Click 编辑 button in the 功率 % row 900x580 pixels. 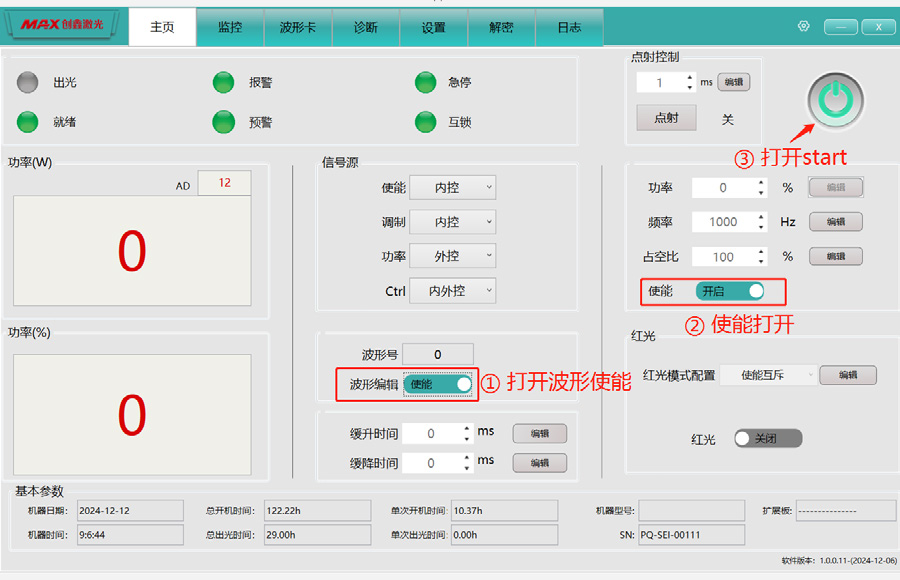pyautogui.click(x=836, y=187)
